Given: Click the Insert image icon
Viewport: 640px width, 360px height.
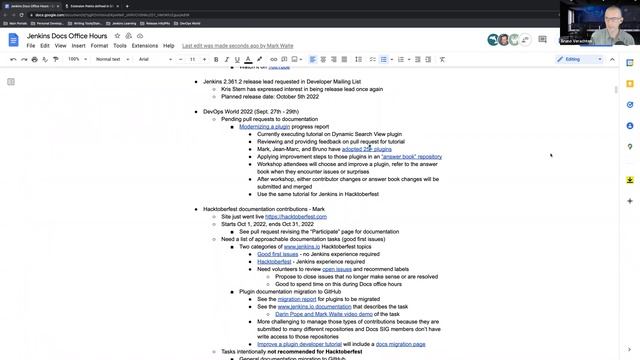Looking at the screenshot, I should [294, 60].
